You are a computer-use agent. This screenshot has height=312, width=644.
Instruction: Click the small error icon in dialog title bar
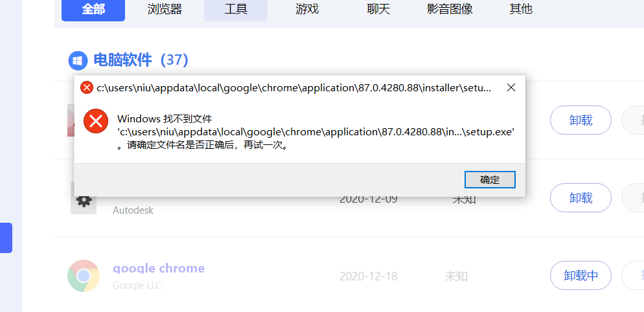click(87, 87)
